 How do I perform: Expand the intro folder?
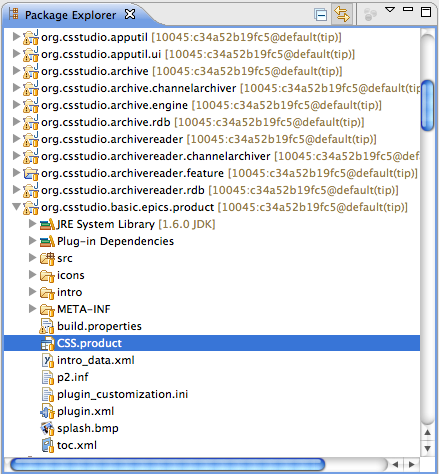32,291
